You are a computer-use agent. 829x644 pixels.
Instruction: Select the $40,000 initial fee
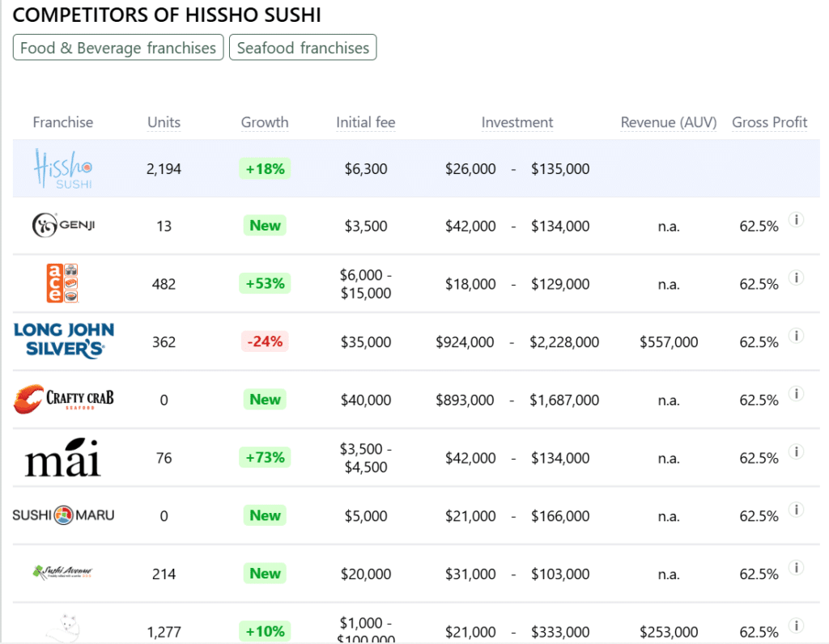(x=366, y=400)
